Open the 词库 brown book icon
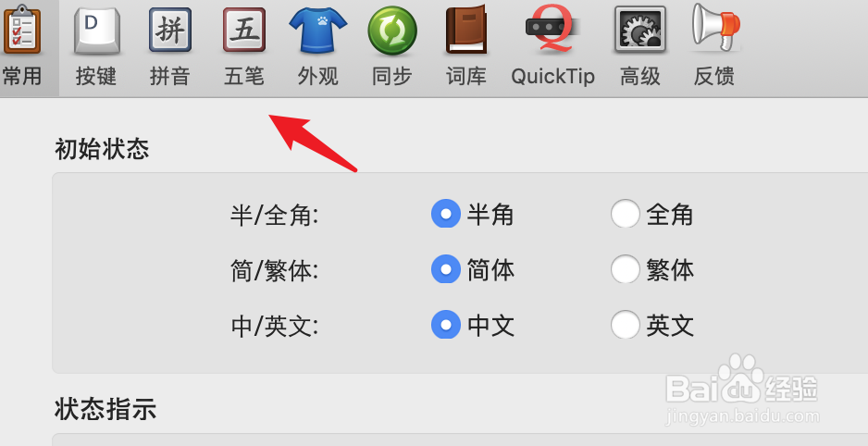This screenshot has width=868, height=446. point(466,30)
